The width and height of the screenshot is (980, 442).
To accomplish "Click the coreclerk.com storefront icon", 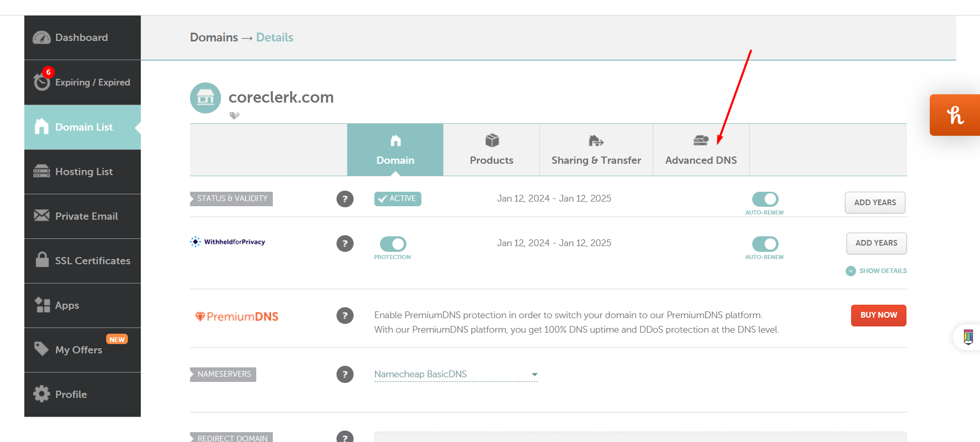I will coord(206,98).
